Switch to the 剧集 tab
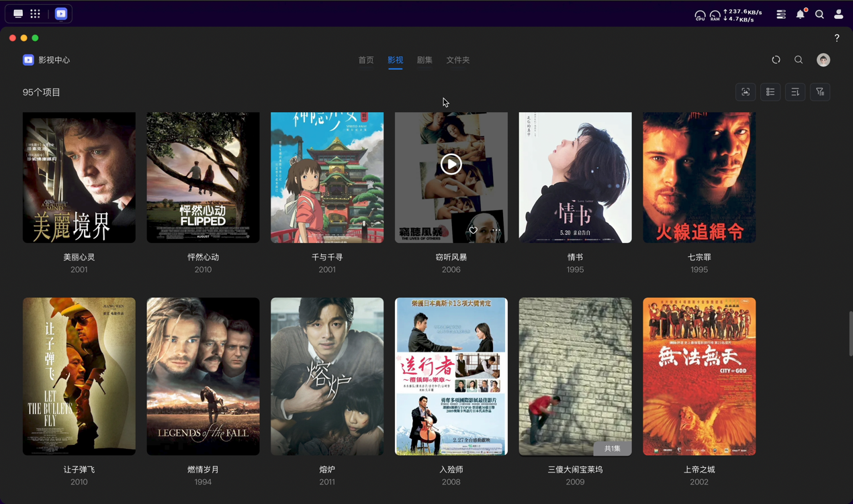The height and width of the screenshot is (504, 853). [424, 60]
